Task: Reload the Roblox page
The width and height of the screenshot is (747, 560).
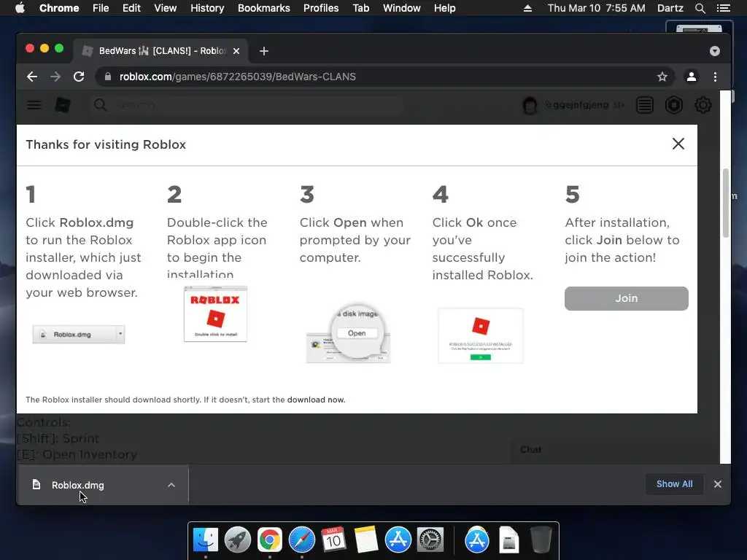Action: click(x=79, y=77)
